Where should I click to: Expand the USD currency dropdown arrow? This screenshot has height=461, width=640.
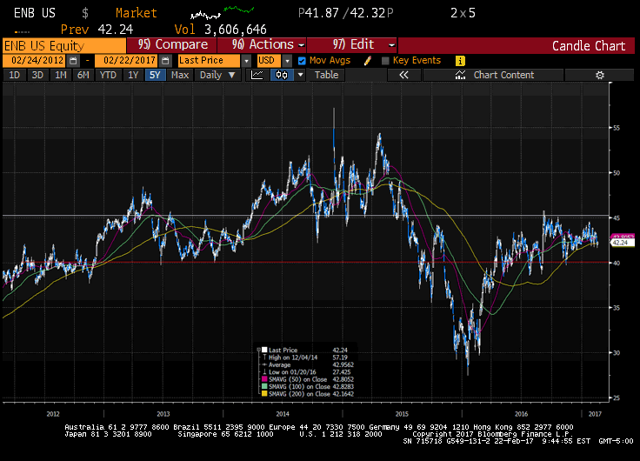(x=287, y=61)
